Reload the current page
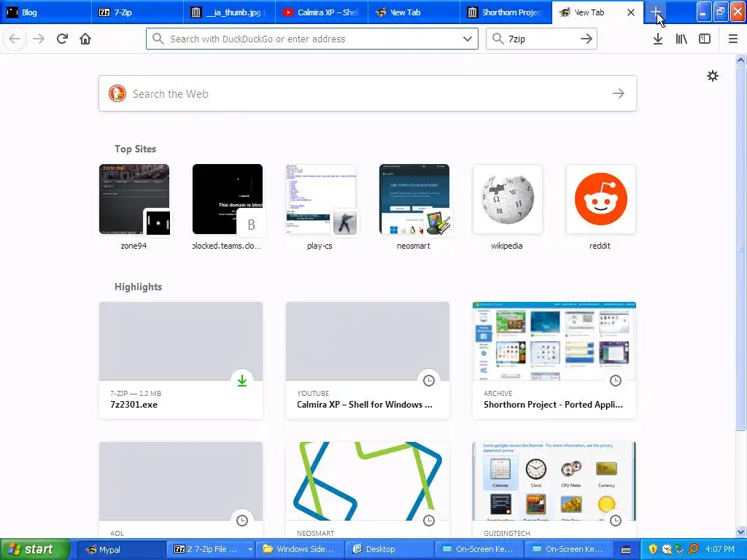 pos(62,39)
